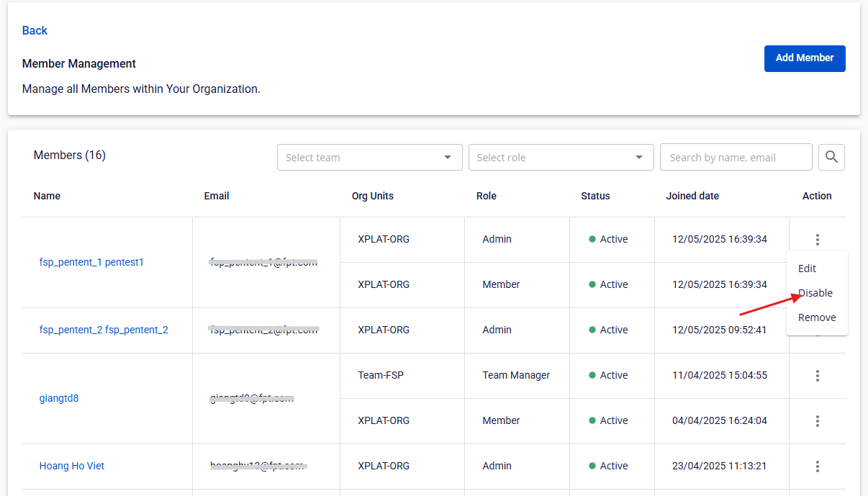
Task: Open action dots for giangtd8 Team Manager row
Action: pyautogui.click(x=817, y=376)
